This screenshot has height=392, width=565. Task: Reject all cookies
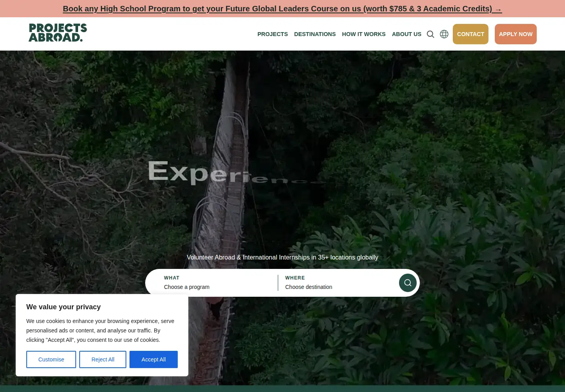pyautogui.click(x=103, y=359)
